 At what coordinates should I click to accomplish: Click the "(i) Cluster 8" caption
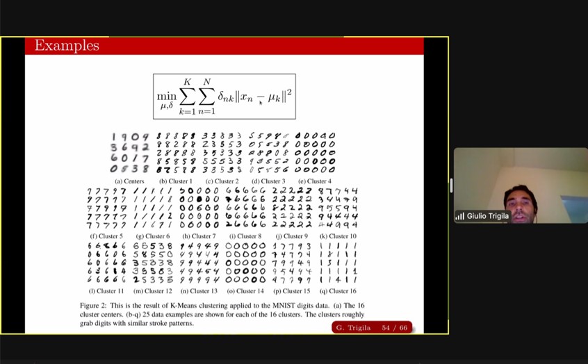click(x=245, y=236)
